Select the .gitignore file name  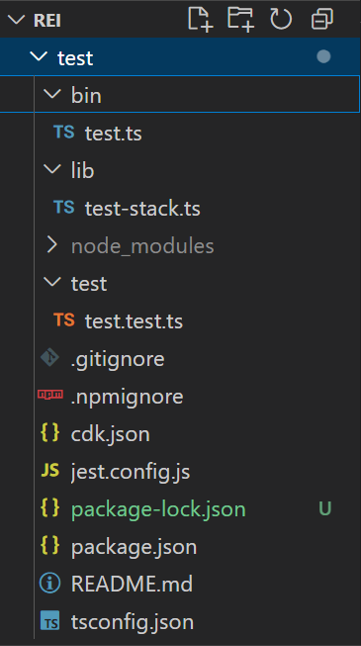(118, 359)
